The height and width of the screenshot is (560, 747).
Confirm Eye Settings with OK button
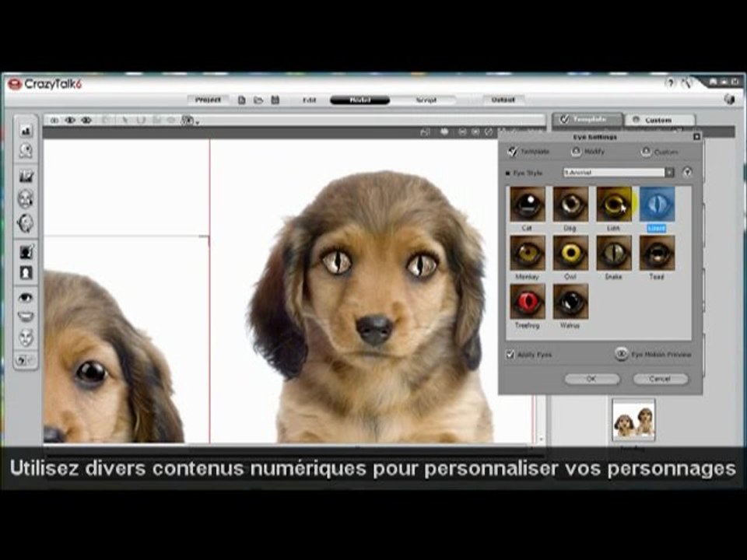tap(591, 379)
